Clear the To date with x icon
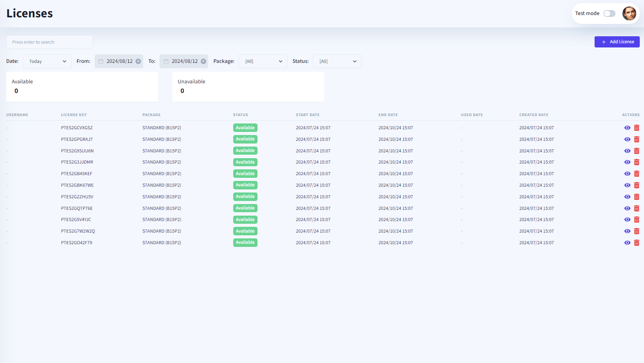This screenshot has height=363, width=644. pos(203,61)
